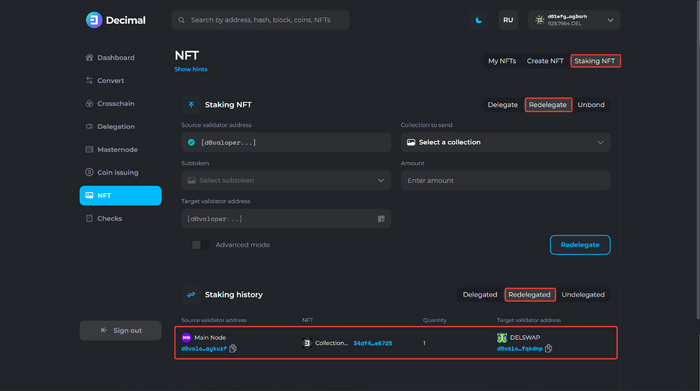Click the Convert arrows icon
Screen dimensions: 700x391
click(x=89, y=80)
